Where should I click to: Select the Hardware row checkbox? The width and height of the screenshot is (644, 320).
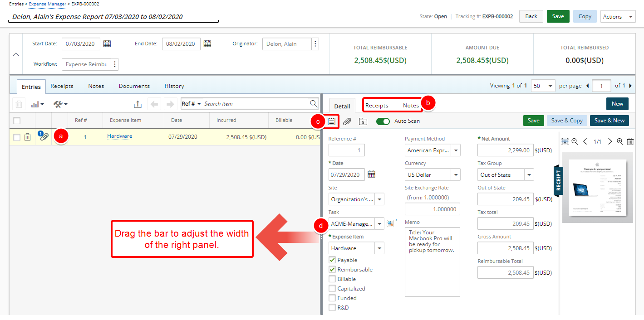click(x=17, y=137)
